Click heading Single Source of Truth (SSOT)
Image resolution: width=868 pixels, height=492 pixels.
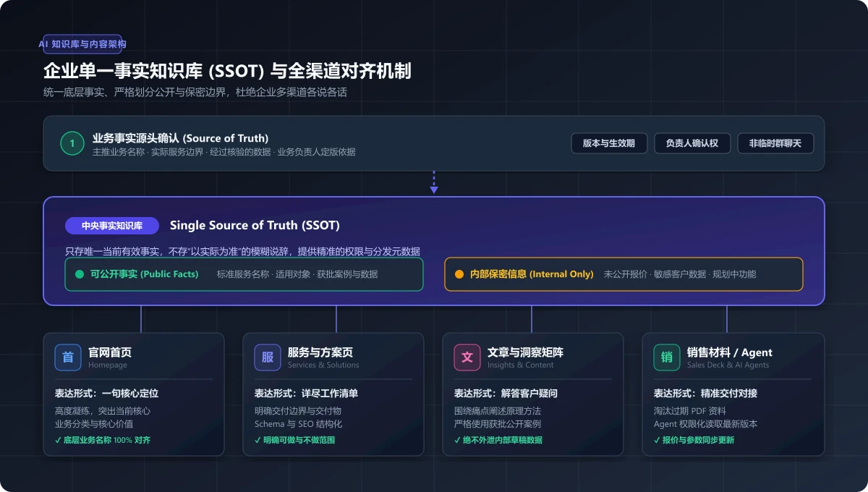[x=255, y=226]
